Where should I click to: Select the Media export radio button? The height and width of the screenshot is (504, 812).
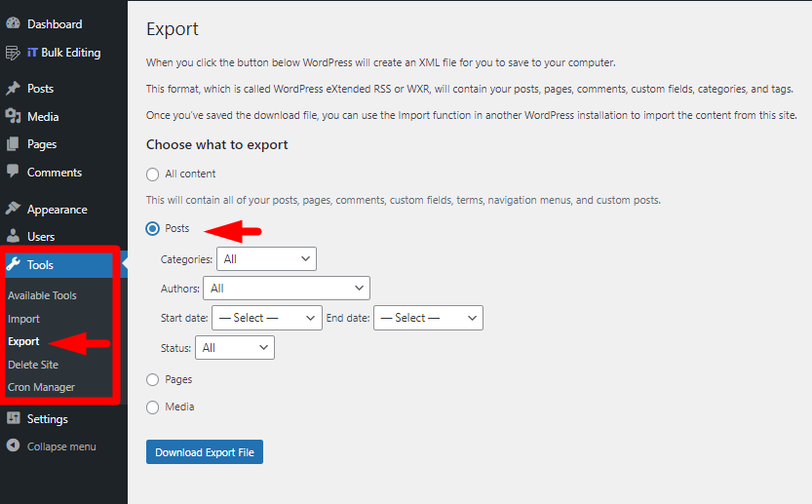tap(152, 407)
